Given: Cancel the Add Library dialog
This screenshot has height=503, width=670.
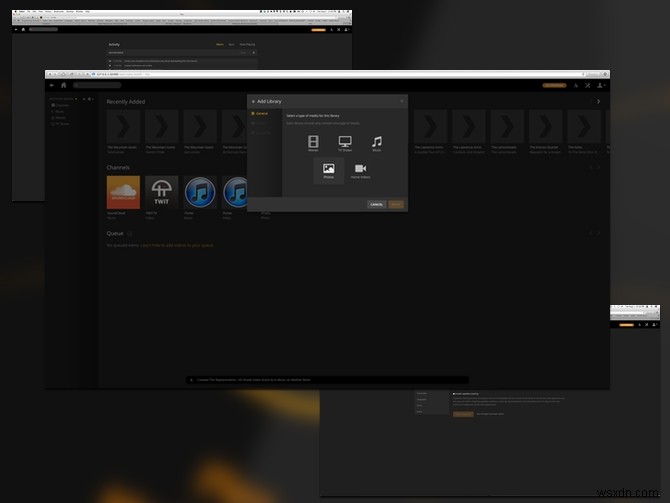Looking at the screenshot, I should pyautogui.click(x=376, y=204).
